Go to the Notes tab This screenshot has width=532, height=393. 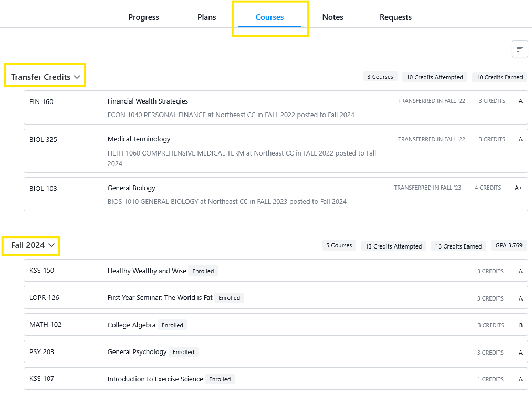(333, 17)
